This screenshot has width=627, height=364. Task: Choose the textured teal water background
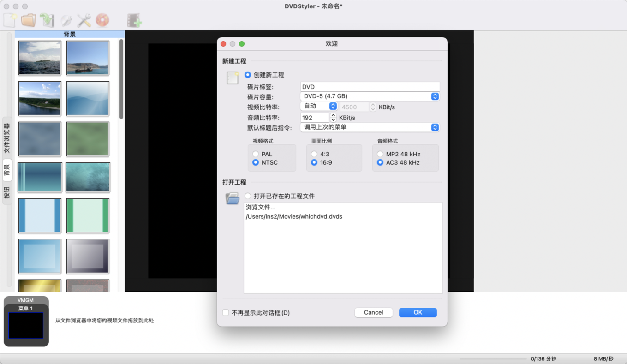pyautogui.click(x=88, y=177)
